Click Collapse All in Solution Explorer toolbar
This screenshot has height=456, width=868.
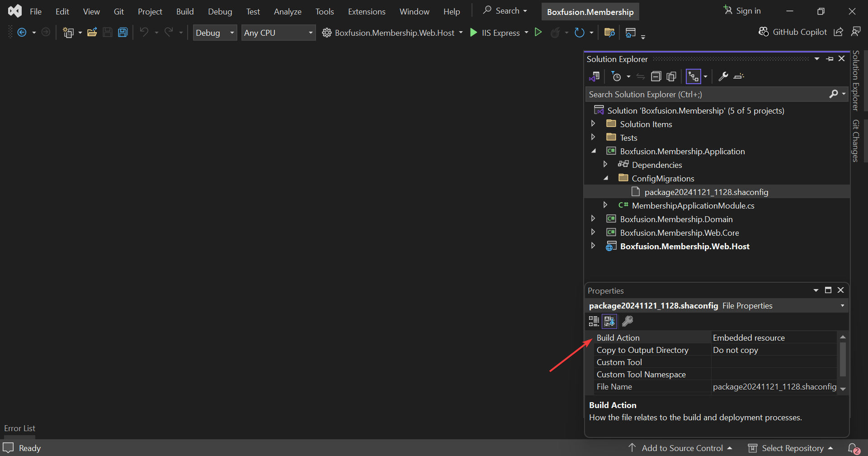(656, 76)
